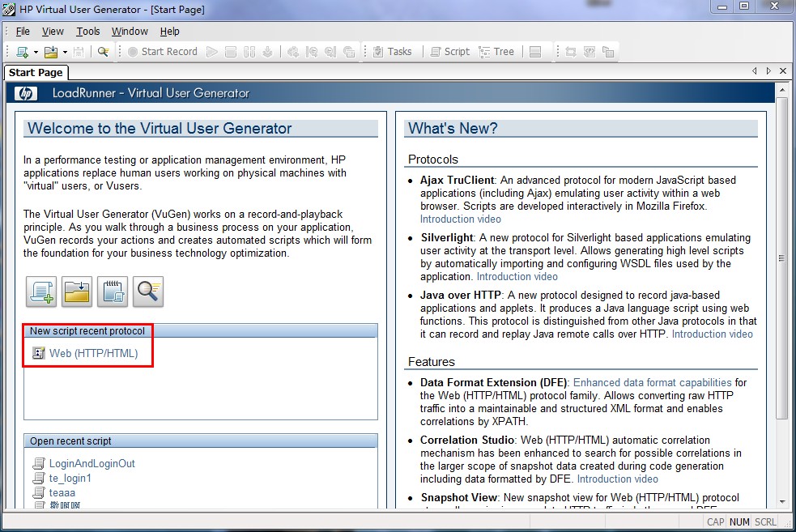Image resolution: width=796 pixels, height=532 pixels.
Task: Expand the Open Script dropdown arrow
Action: [65, 53]
